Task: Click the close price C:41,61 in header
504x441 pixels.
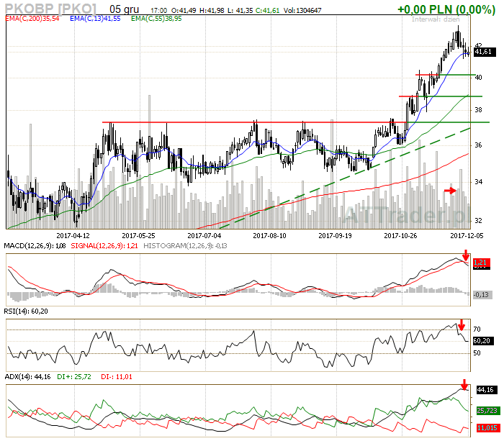Action: pyautogui.click(x=267, y=11)
